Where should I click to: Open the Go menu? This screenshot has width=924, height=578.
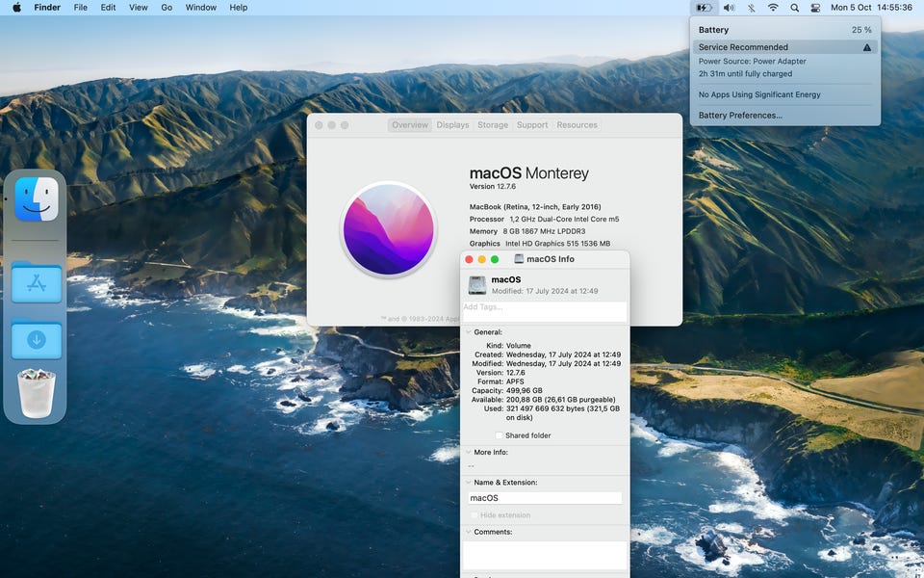[x=167, y=8]
